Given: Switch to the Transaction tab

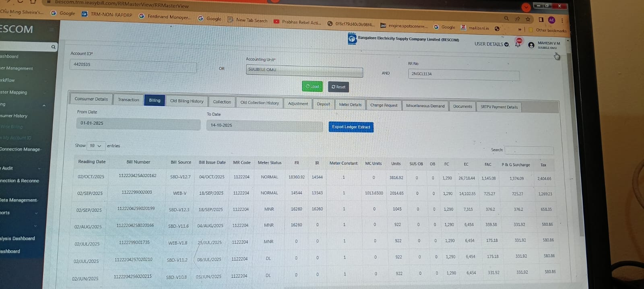Looking at the screenshot, I should pos(128,99).
